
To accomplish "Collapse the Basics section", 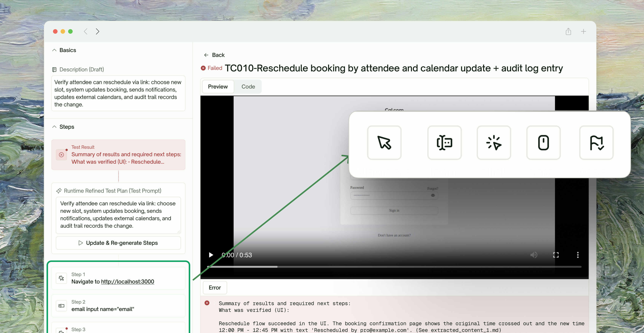I will click(54, 50).
